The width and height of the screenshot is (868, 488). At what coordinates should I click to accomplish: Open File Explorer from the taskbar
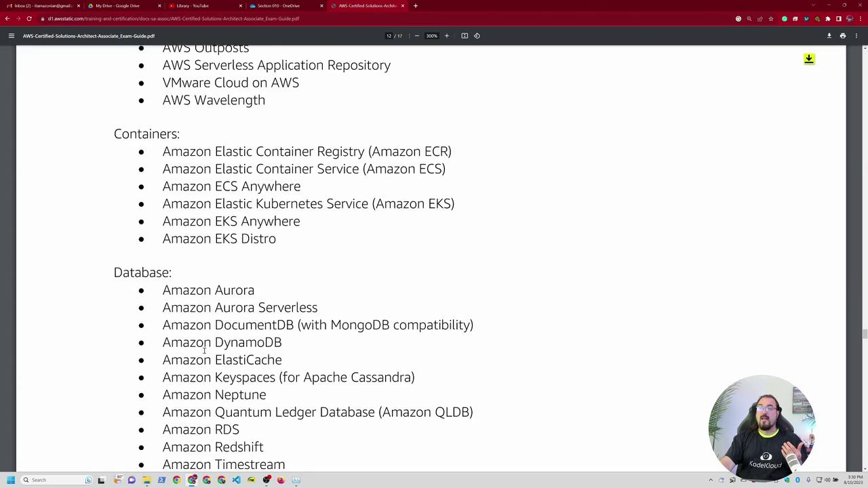point(146,480)
